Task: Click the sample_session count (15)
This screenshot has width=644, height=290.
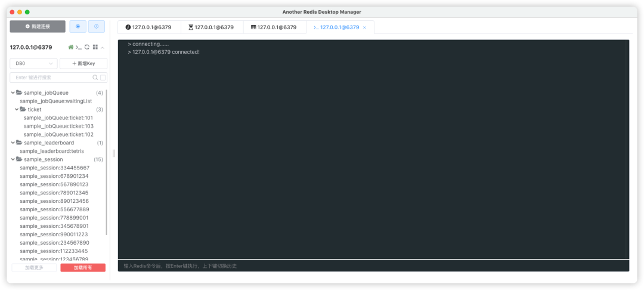Action: coord(98,159)
